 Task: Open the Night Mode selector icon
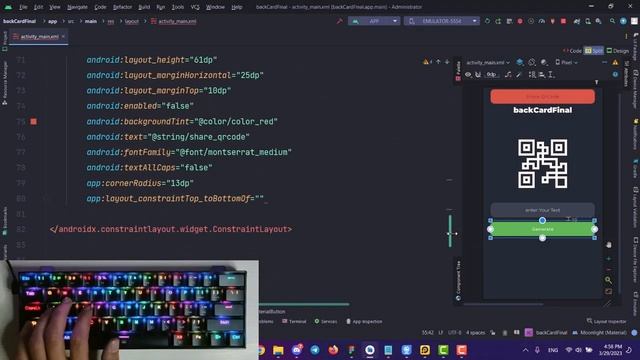(544, 62)
